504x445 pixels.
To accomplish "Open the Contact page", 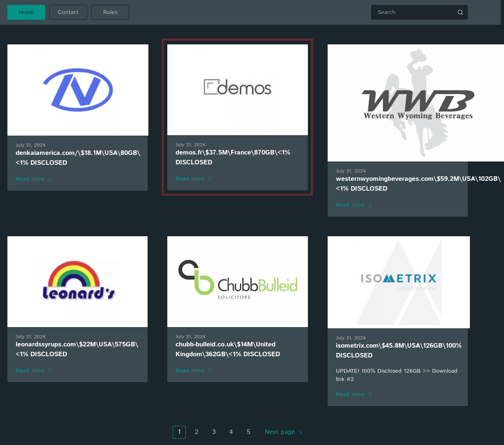I will (68, 12).
